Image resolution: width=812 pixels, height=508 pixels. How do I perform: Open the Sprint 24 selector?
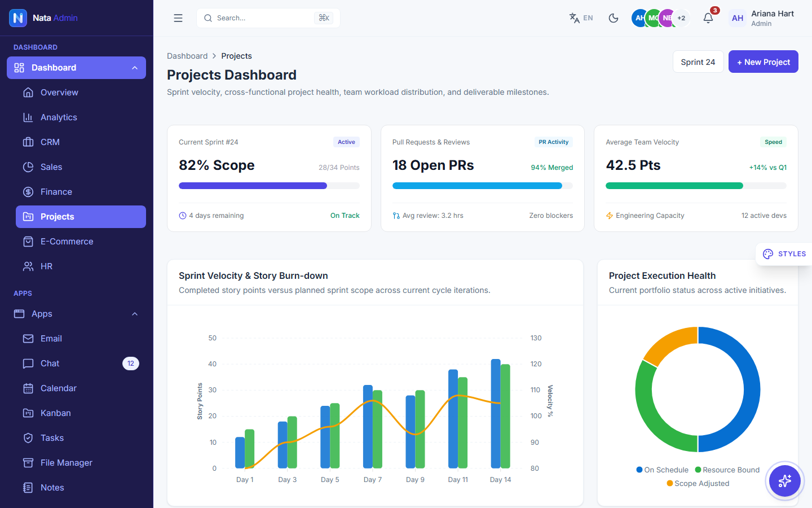(698, 62)
